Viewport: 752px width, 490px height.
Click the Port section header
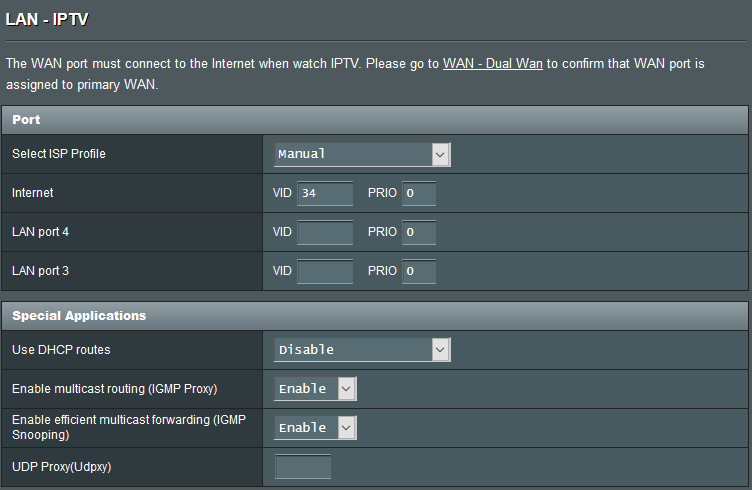click(x=375, y=120)
